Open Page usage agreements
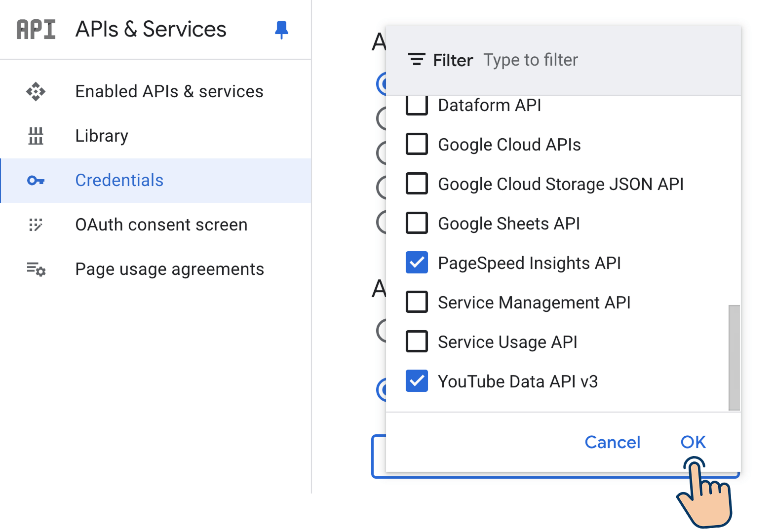 click(155, 269)
